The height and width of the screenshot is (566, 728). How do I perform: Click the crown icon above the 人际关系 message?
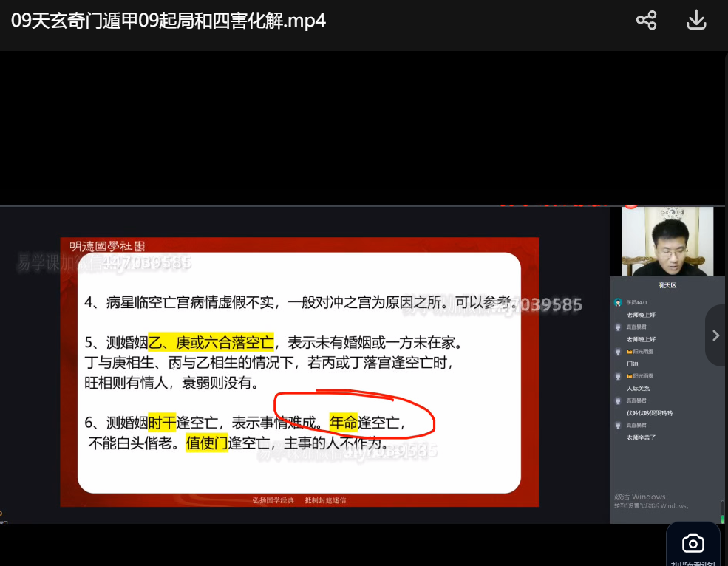(629, 376)
